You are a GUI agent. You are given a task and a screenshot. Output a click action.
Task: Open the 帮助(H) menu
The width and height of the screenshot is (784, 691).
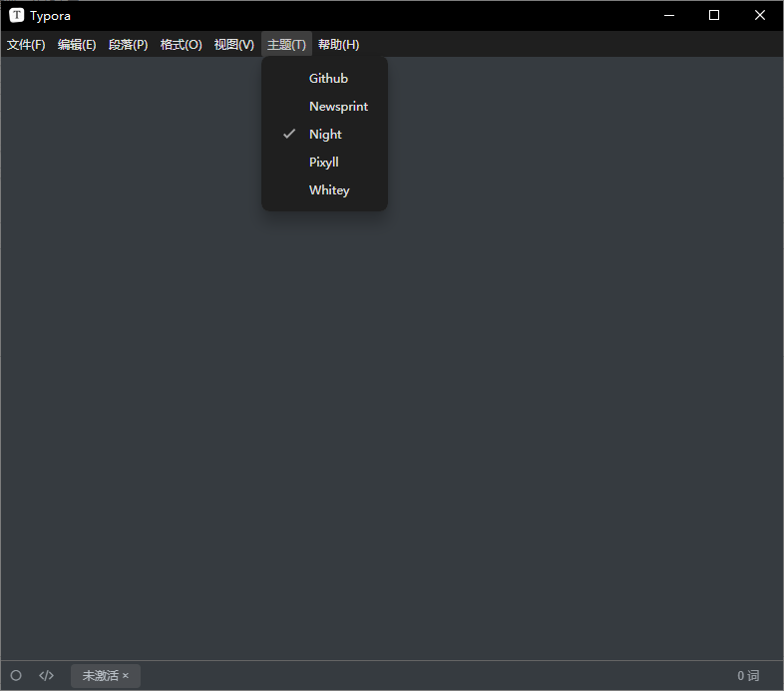(x=338, y=45)
